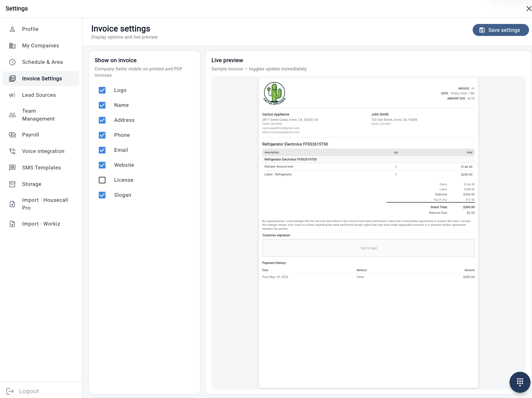Click the Damper Assy,w/seal line item
This screenshot has height=398, width=532.
click(x=368, y=167)
